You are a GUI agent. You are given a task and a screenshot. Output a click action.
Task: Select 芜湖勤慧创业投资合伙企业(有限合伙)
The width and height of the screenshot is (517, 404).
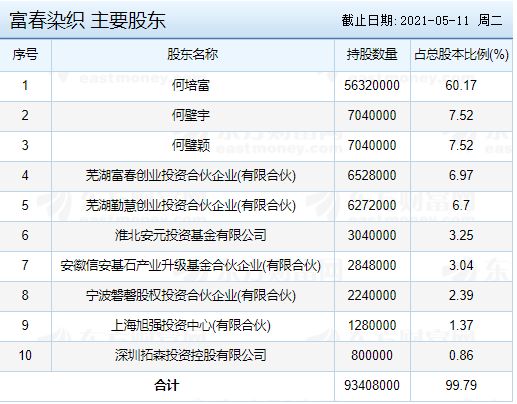191,205
